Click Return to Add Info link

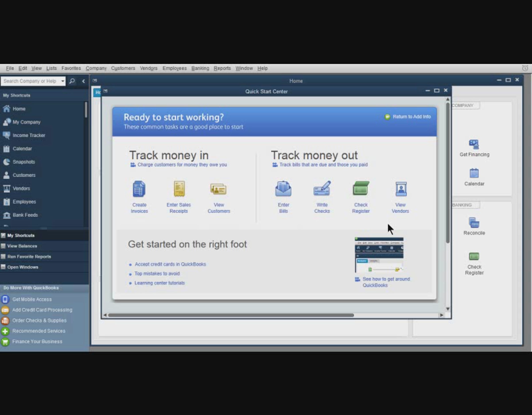point(411,117)
